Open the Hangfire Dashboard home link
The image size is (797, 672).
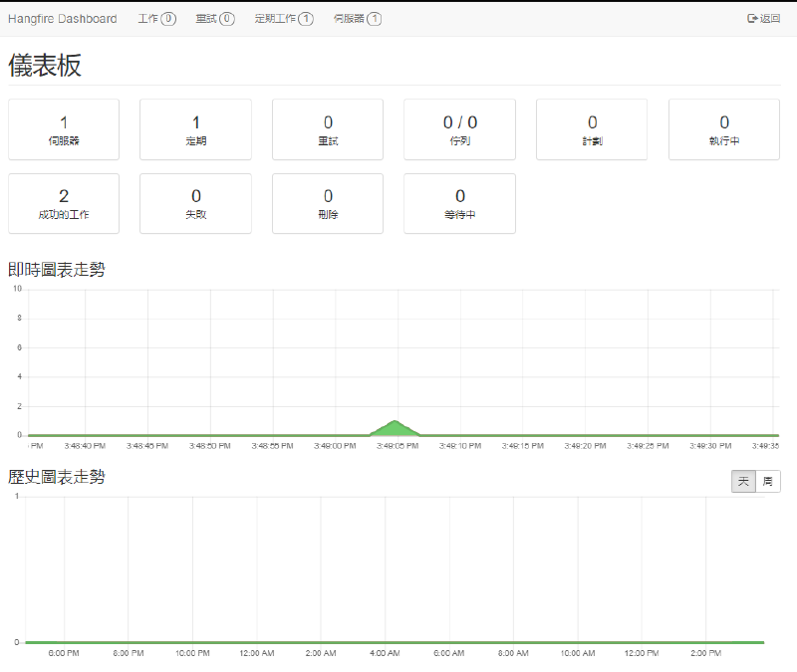(62, 18)
